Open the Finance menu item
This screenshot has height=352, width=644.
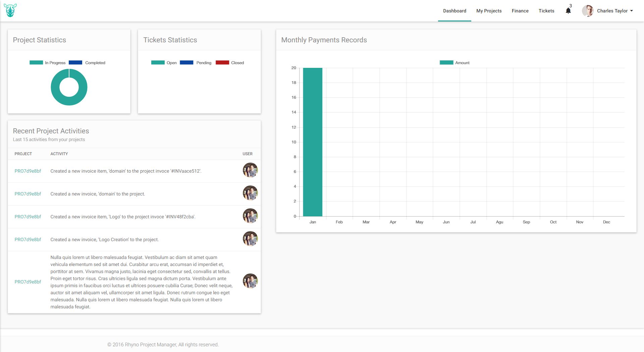[x=520, y=11]
